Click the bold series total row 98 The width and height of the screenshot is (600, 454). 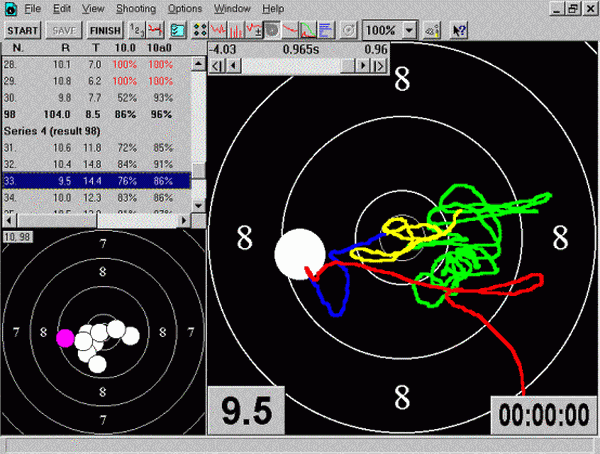pos(96,114)
